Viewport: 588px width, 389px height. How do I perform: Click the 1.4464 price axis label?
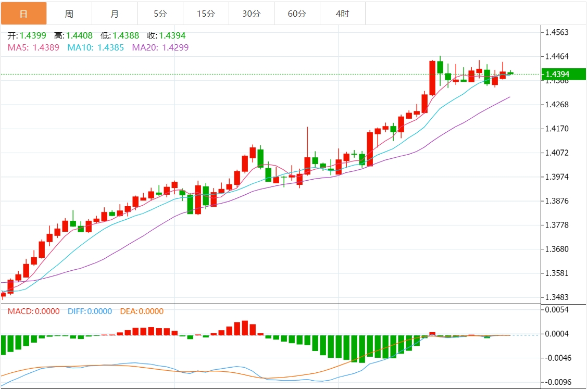[557, 57]
